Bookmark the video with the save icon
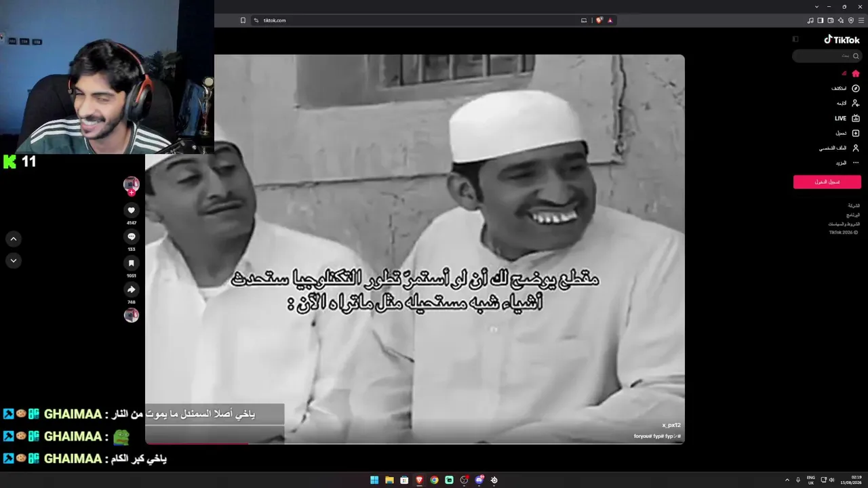Viewport: 868px width, 488px height. pos(132,263)
